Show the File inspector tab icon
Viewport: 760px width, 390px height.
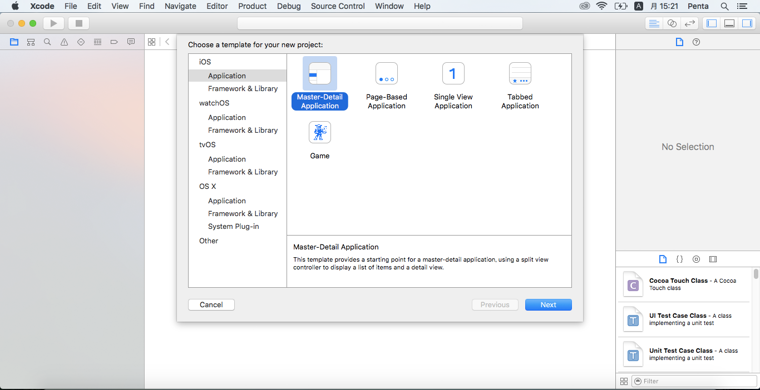pos(680,42)
